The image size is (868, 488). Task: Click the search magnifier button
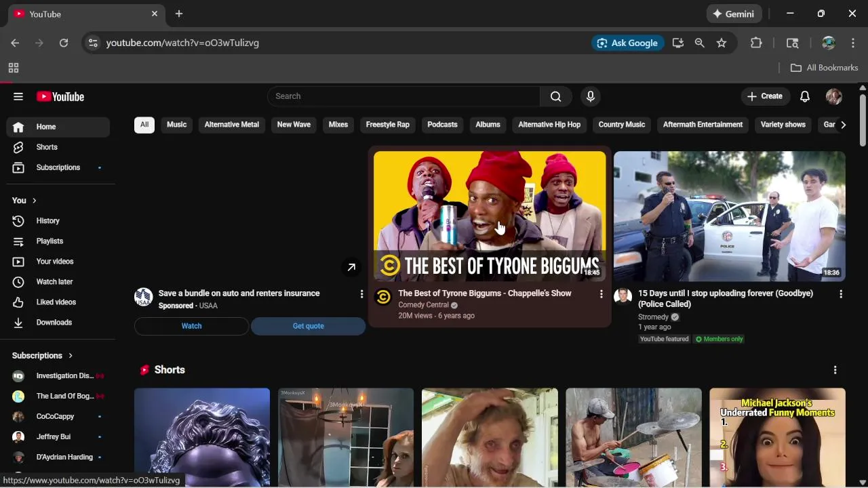tap(555, 96)
